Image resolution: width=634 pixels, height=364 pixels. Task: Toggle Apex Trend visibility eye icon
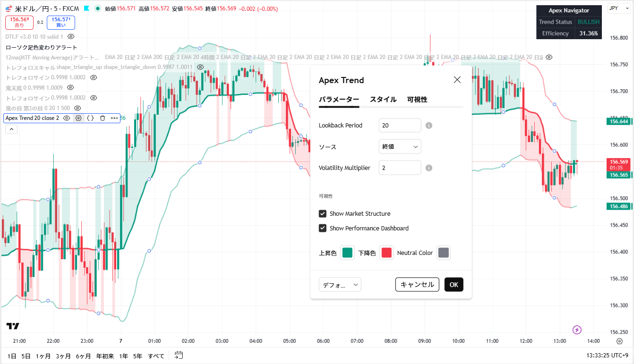pos(67,118)
